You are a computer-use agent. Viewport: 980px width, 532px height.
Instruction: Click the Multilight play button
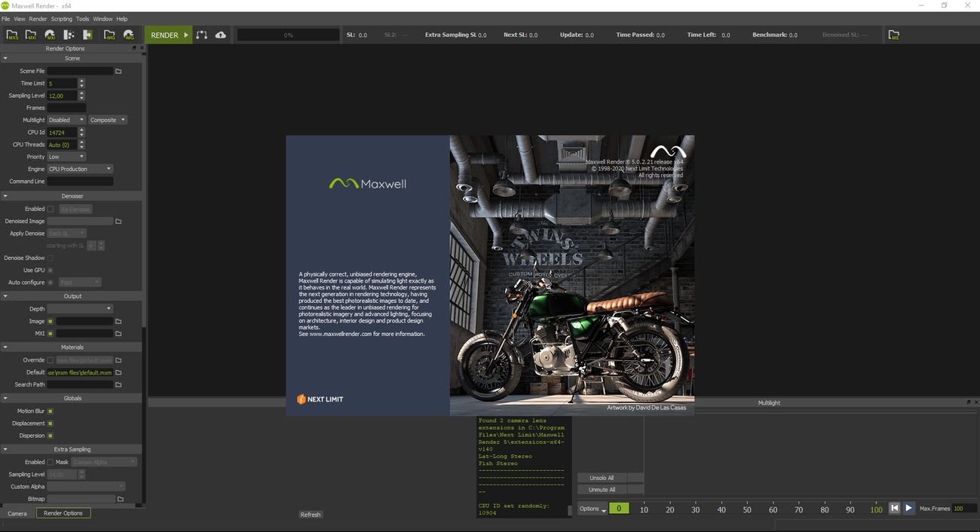tap(909, 509)
